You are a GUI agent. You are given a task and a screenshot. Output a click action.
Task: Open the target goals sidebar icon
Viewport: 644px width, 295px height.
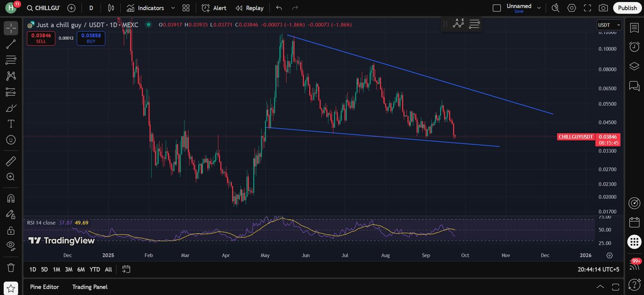pyautogui.click(x=634, y=203)
